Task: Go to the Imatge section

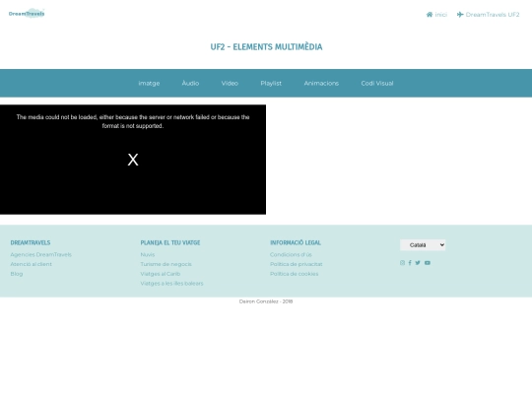Action: click(x=149, y=83)
